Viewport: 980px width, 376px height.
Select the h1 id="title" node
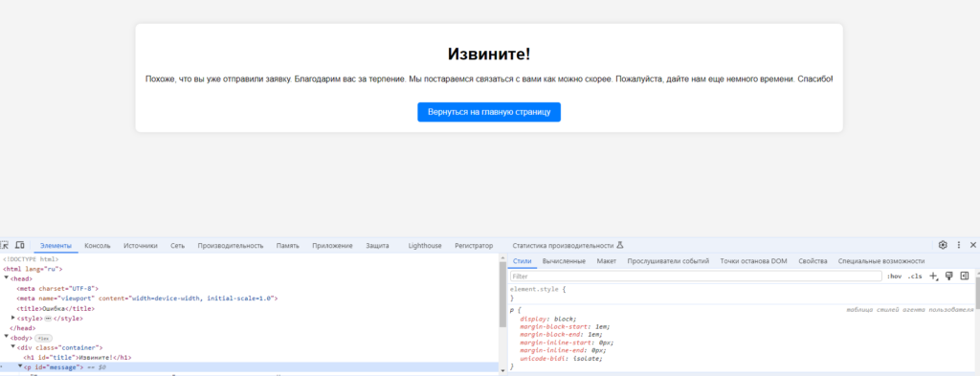point(77,357)
